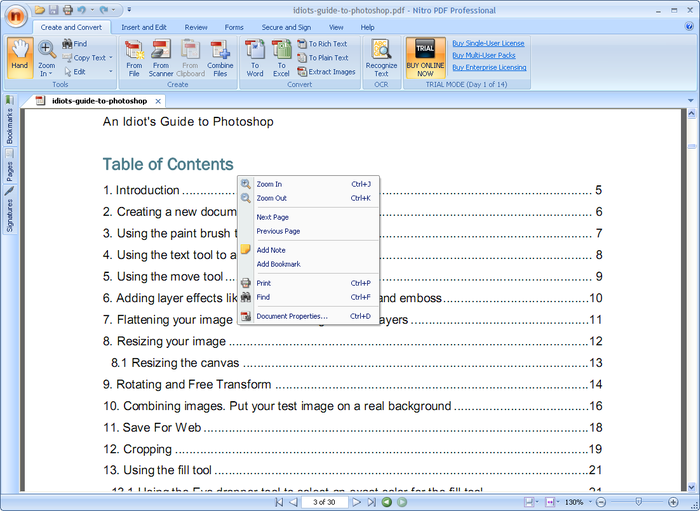700x511 pixels.
Task: Click the To Excel icon
Action: [x=281, y=58]
